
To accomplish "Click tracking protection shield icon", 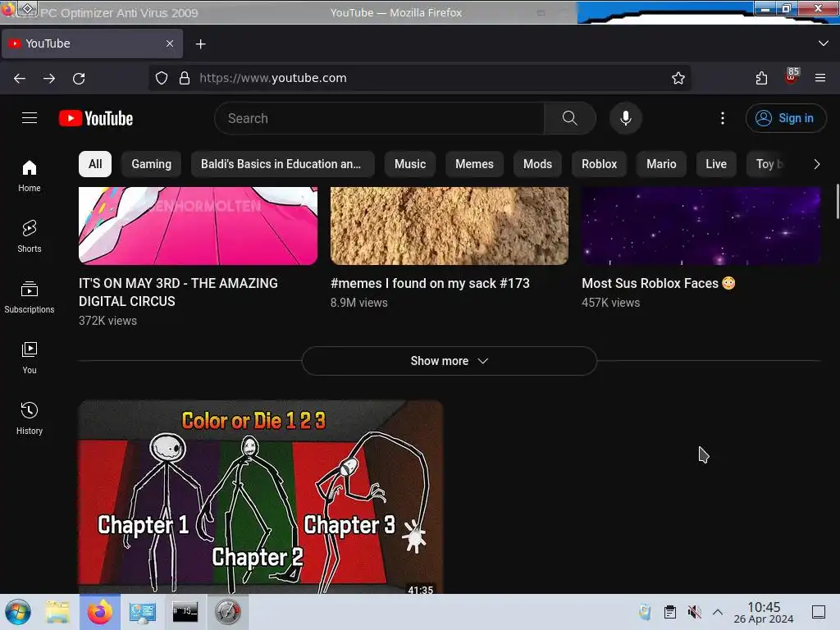I will click(162, 78).
